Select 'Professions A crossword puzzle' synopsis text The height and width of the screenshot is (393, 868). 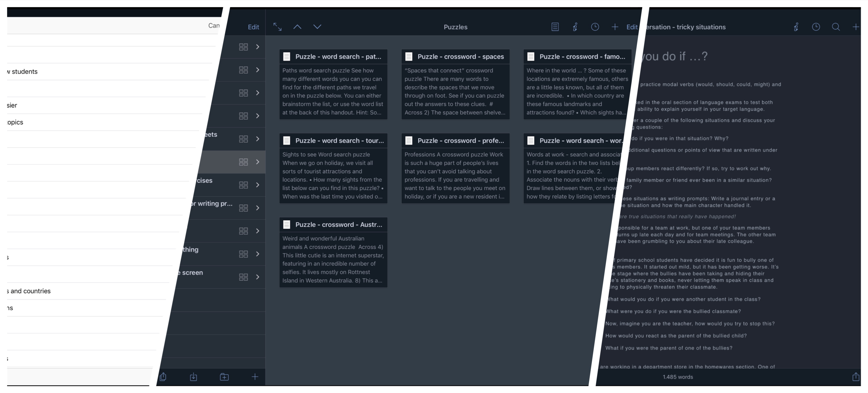(x=455, y=175)
